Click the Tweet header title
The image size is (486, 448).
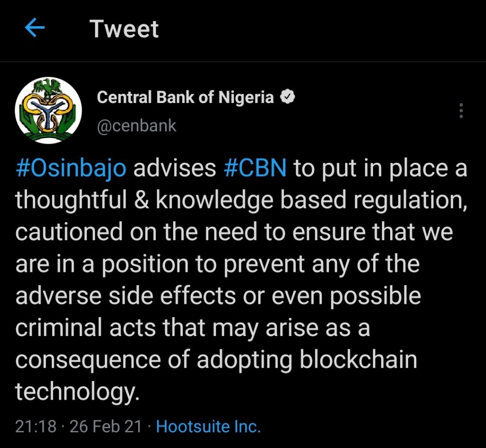(x=124, y=29)
